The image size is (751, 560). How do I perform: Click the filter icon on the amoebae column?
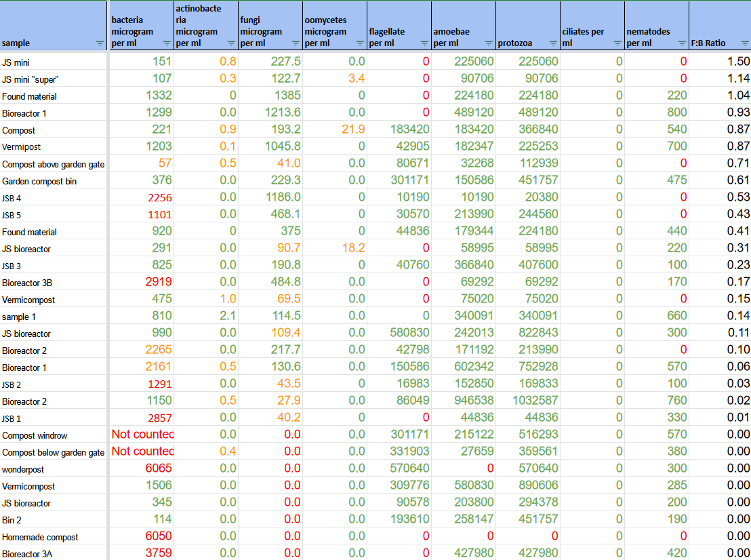(x=489, y=43)
